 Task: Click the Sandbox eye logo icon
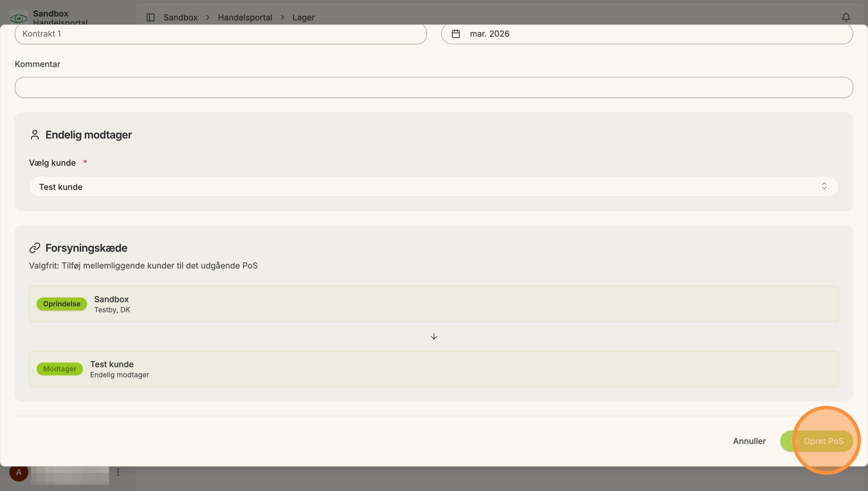click(x=19, y=18)
